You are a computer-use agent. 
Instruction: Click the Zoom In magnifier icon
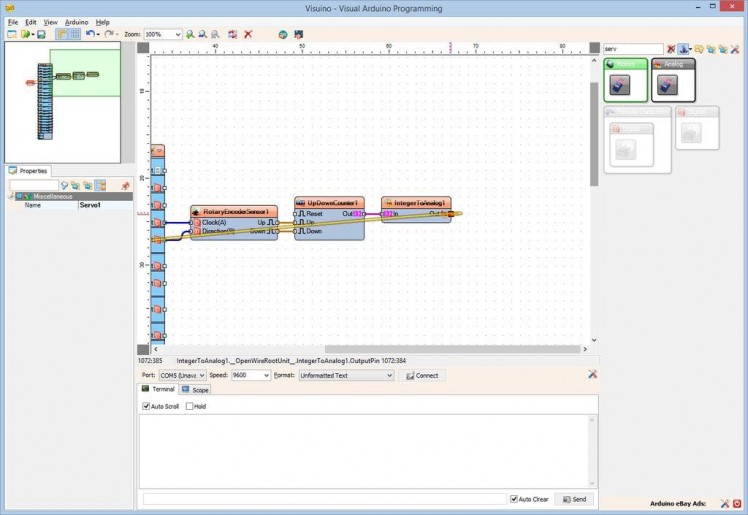coord(191,34)
